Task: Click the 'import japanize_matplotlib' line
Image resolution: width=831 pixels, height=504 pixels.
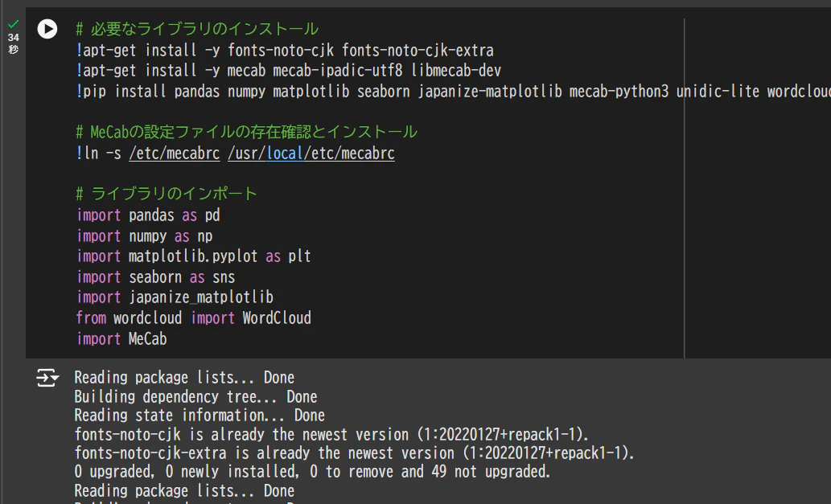Action: [175, 297]
